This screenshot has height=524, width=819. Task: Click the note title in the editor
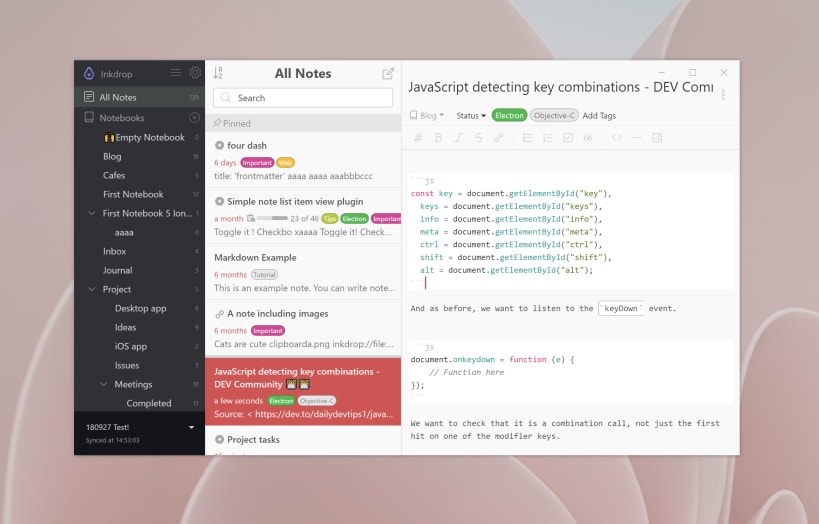pyautogui.click(x=561, y=87)
